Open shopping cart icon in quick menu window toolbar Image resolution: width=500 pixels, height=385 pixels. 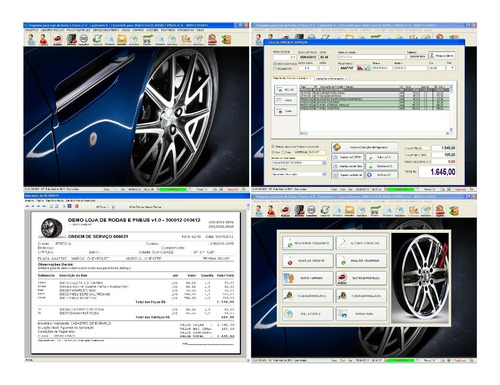click(x=375, y=211)
